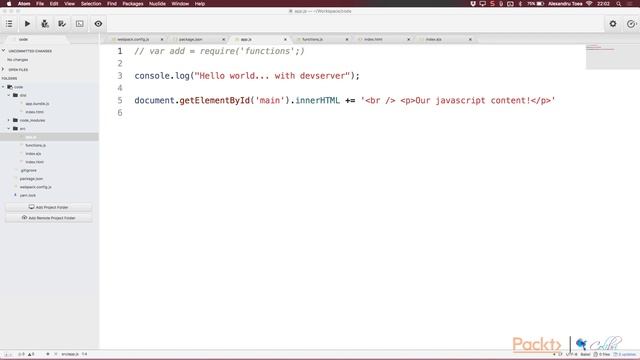Viewport: 640px width, 360px height.
Task: Expand the node_modules folder
Action: 9,120
